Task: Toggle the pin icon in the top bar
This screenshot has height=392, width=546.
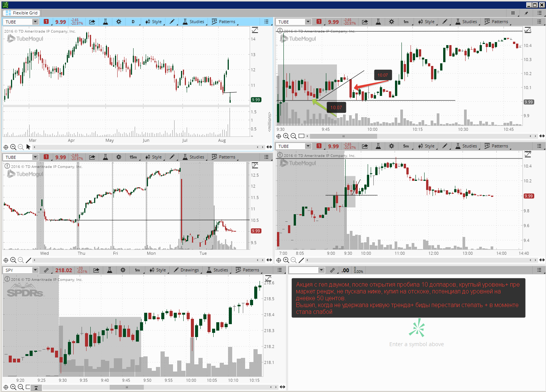Action: click(x=526, y=13)
